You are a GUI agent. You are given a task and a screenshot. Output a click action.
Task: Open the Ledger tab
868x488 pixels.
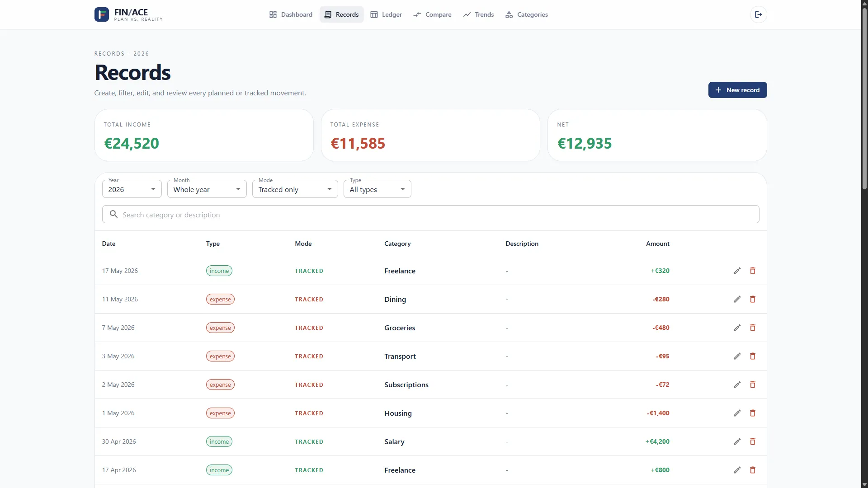tap(386, 14)
